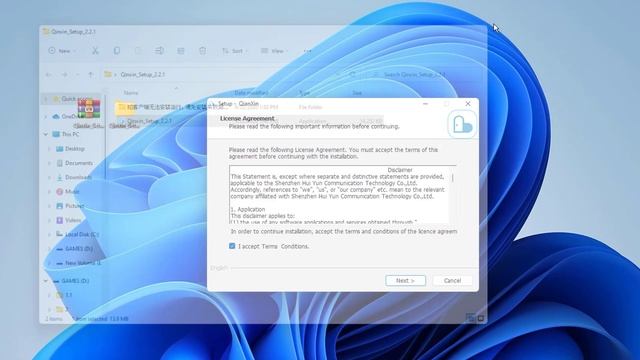Close the Setup QianXin dialog
This screenshot has height=360, width=640.
468,104
